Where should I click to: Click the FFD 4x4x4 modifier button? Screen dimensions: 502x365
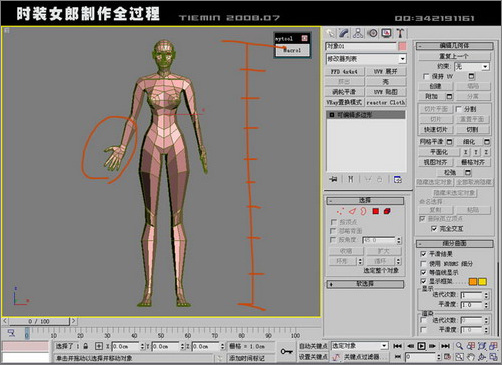[344, 72]
